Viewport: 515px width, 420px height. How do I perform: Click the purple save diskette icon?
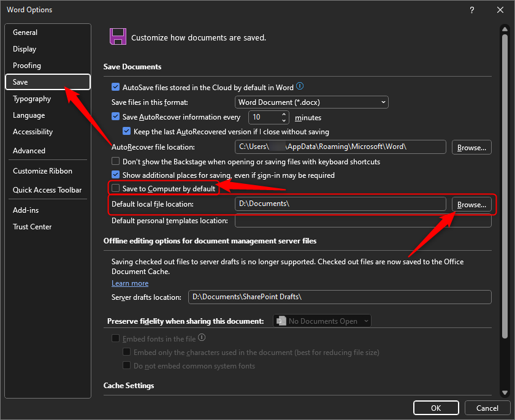118,37
